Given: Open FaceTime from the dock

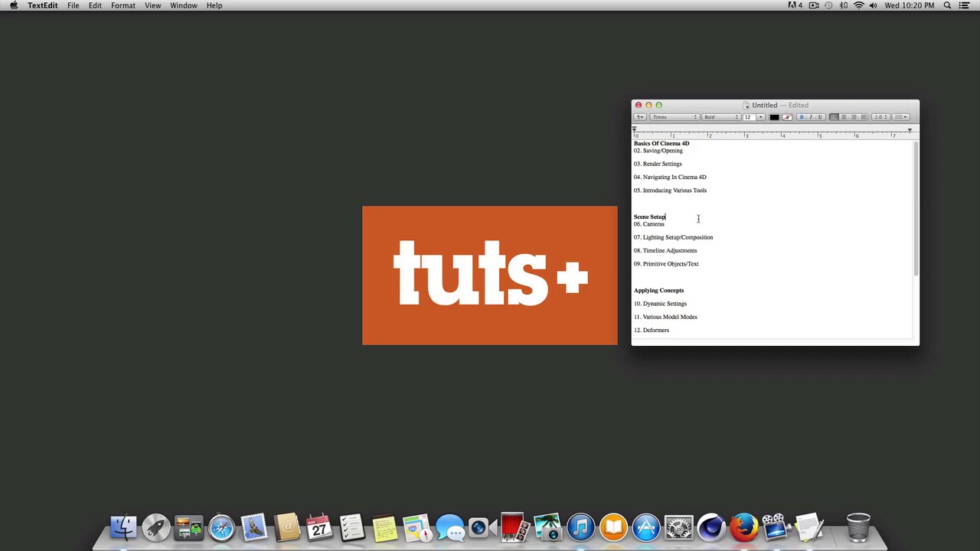Looking at the screenshot, I should [x=481, y=527].
